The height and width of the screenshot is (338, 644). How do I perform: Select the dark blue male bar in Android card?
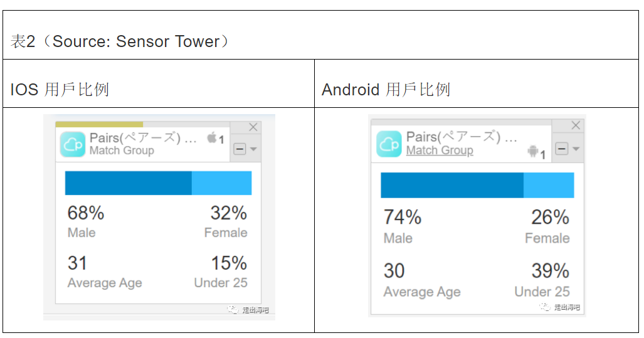point(451,185)
